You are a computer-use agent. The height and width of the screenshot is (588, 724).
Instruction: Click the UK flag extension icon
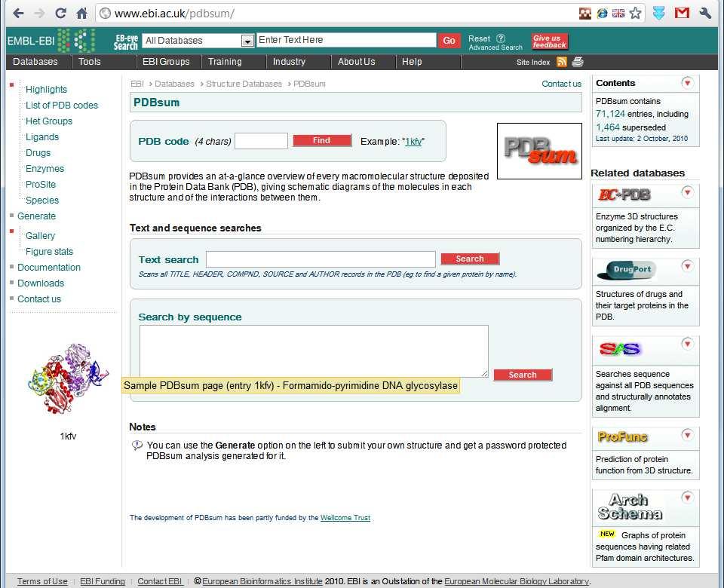618,14
